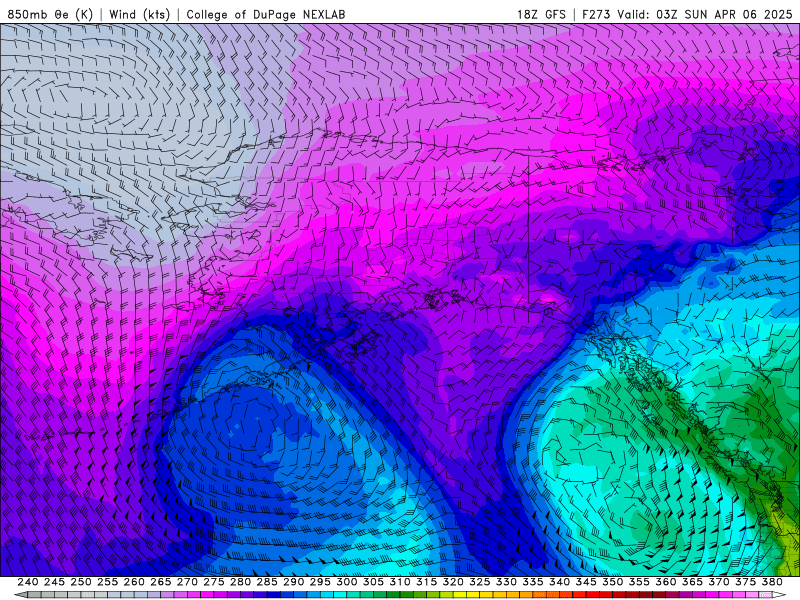
Task: Click the 355 legend value
Action: (x=639, y=582)
